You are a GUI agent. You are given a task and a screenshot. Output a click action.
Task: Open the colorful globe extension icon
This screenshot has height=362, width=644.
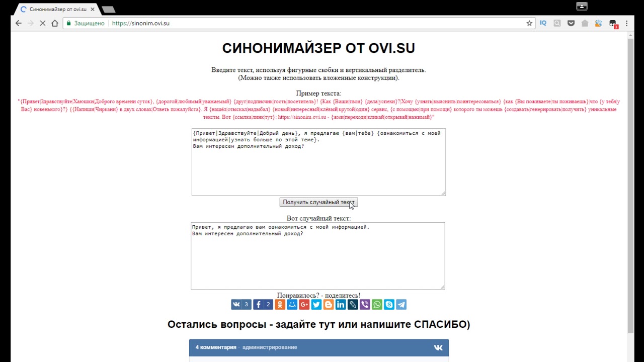pos(598,23)
